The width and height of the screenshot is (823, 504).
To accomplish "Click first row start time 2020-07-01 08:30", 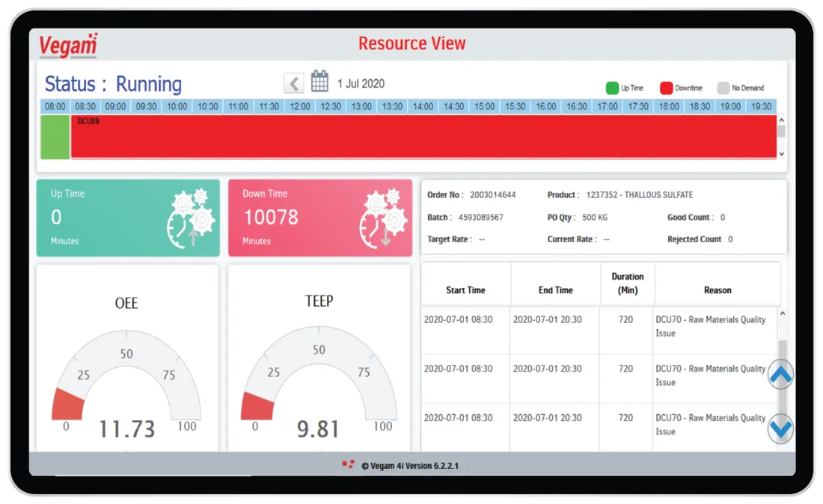I will point(458,319).
